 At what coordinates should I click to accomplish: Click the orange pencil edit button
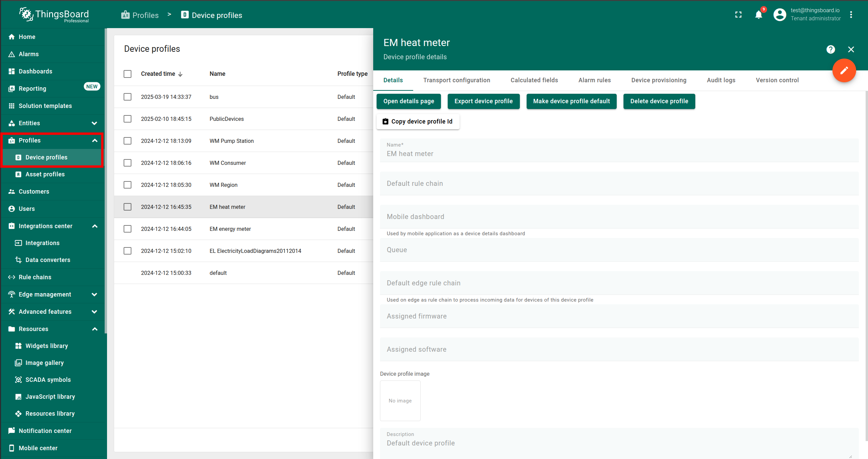[844, 70]
